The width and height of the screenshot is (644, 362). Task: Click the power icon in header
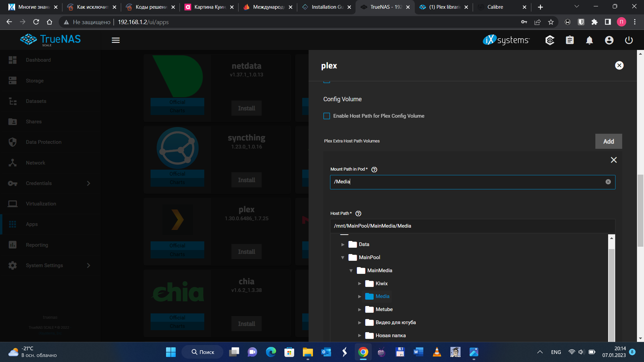[x=629, y=40]
